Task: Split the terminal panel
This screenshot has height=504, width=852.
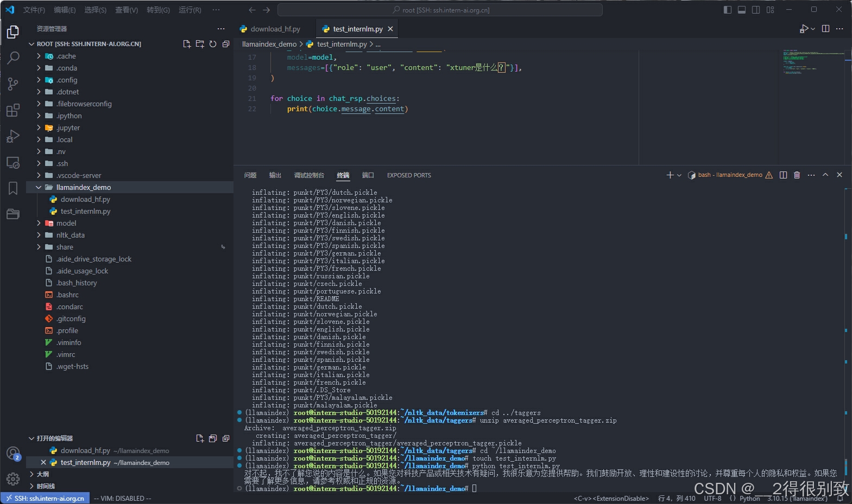Action: (783, 175)
